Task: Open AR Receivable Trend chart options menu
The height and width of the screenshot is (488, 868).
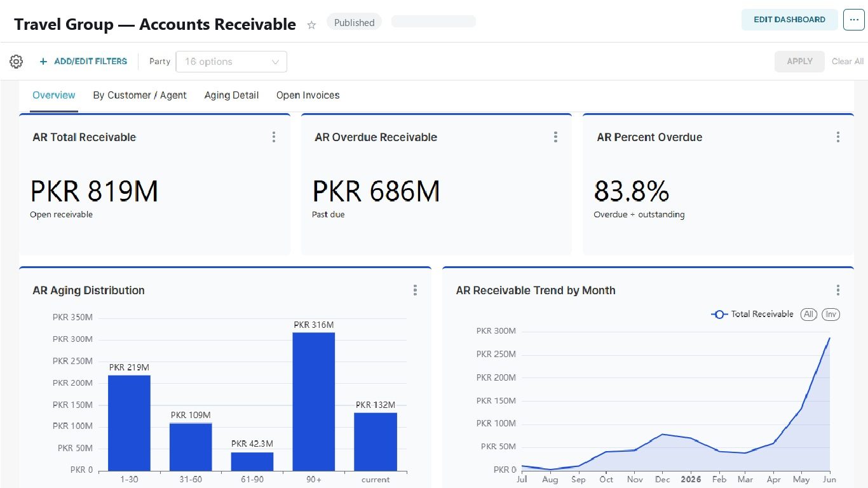Action: pyautogui.click(x=837, y=290)
